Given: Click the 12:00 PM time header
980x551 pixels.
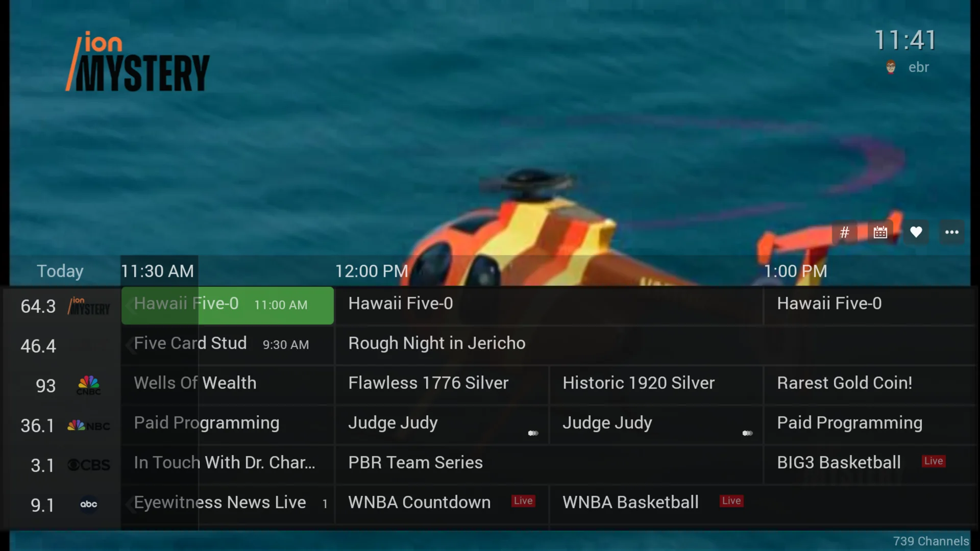Looking at the screenshot, I should 372,271.
